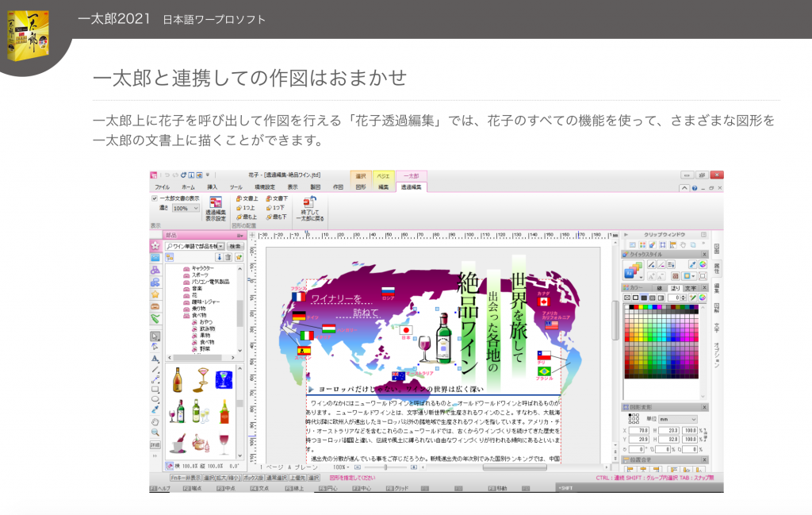Switch to 文字 tab in color panel
This screenshot has width=812, height=515.
coord(691,288)
